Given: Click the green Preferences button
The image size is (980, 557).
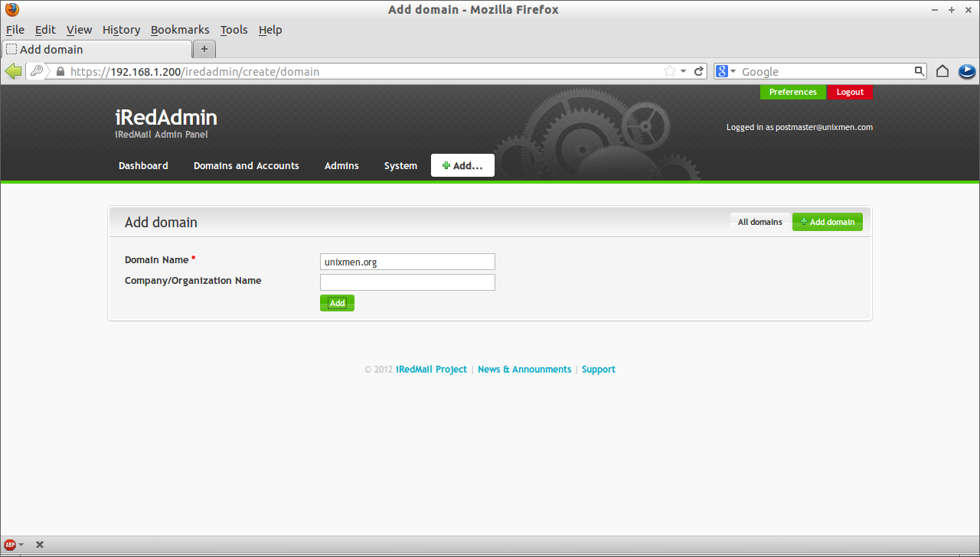Looking at the screenshot, I should click(x=793, y=92).
